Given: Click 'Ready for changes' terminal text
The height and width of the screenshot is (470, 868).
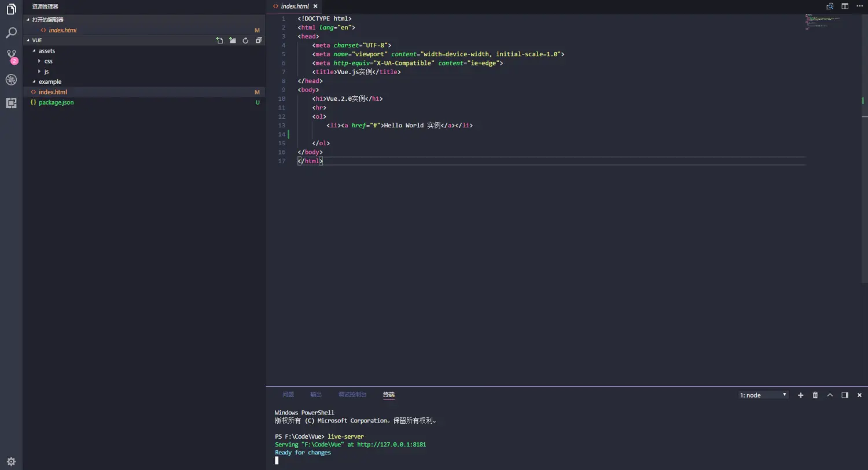Looking at the screenshot, I should (303, 453).
